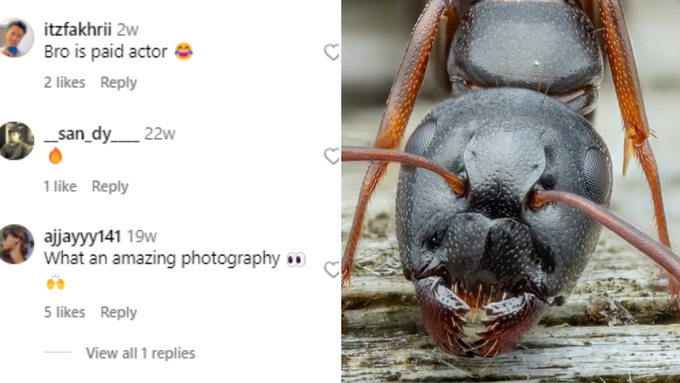View the 1 like on __san_dy___'s comment
The width and height of the screenshot is (680, 383).
[60, 187]
